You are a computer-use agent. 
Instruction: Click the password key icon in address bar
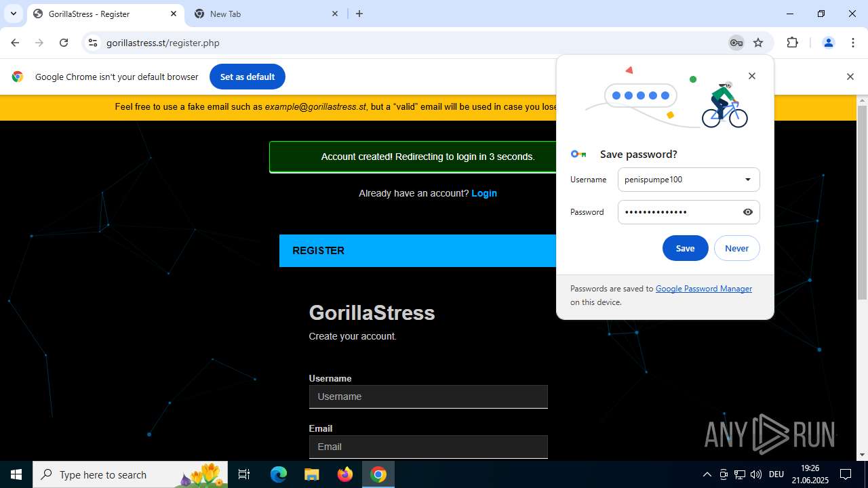[736, 43]
